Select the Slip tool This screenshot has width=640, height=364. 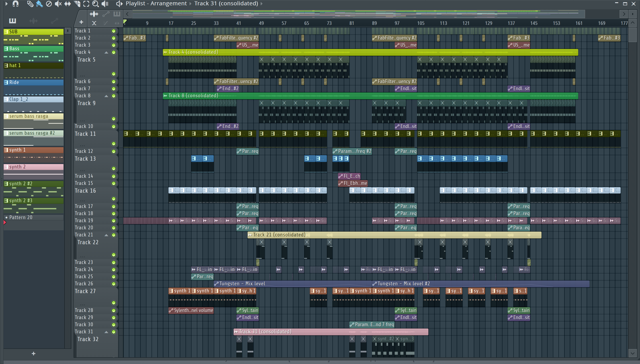point(68,4)
